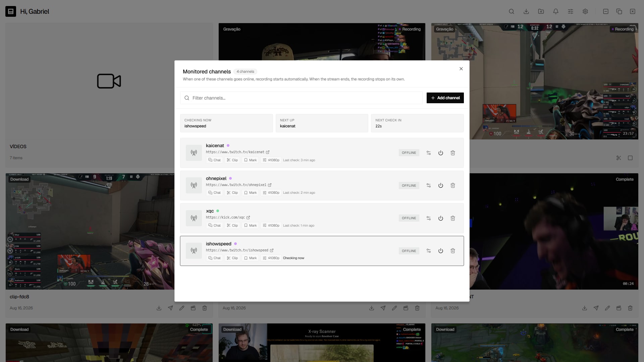Open ≤1080p quality selector for ishowspeed
Screen dimensions: 644x362
coord(271,258)
